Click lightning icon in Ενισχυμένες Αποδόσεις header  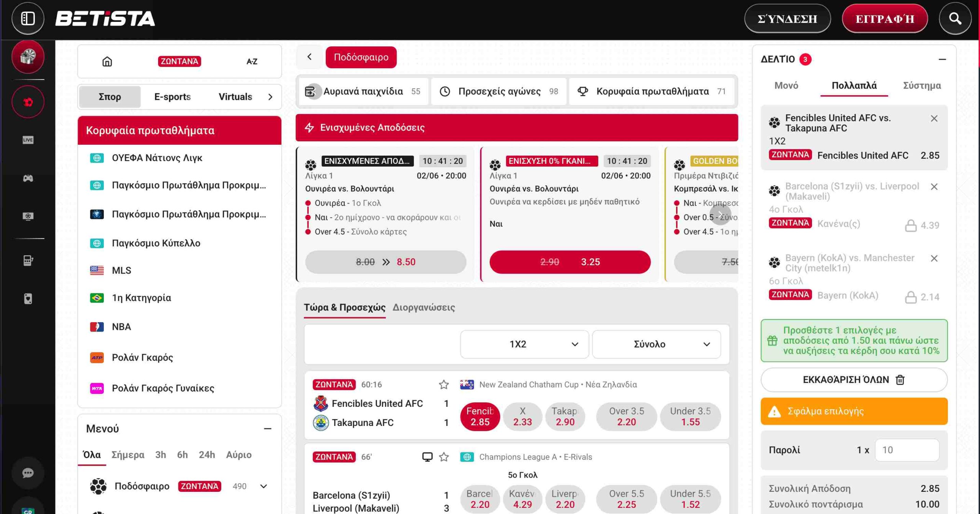(309, 127)
